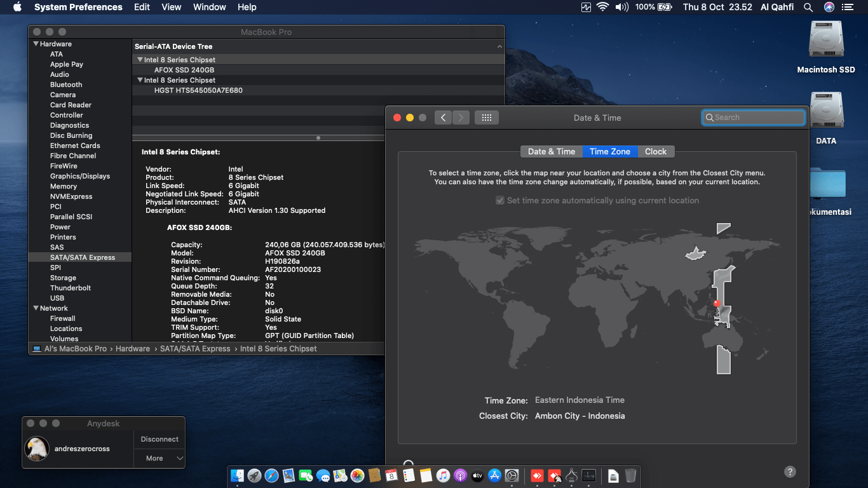Collapse the Hardware section in sidebar
Viewport: 868px width, 488px height.
(x=36, y=44)
